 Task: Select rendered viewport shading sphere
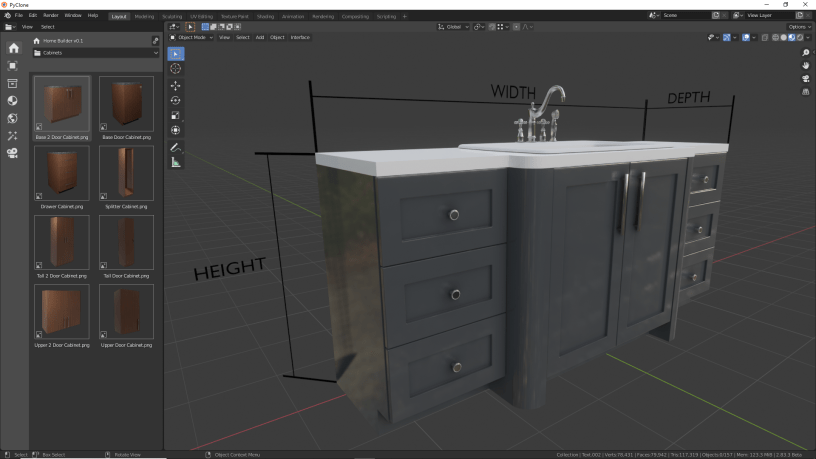pos(799,37)
